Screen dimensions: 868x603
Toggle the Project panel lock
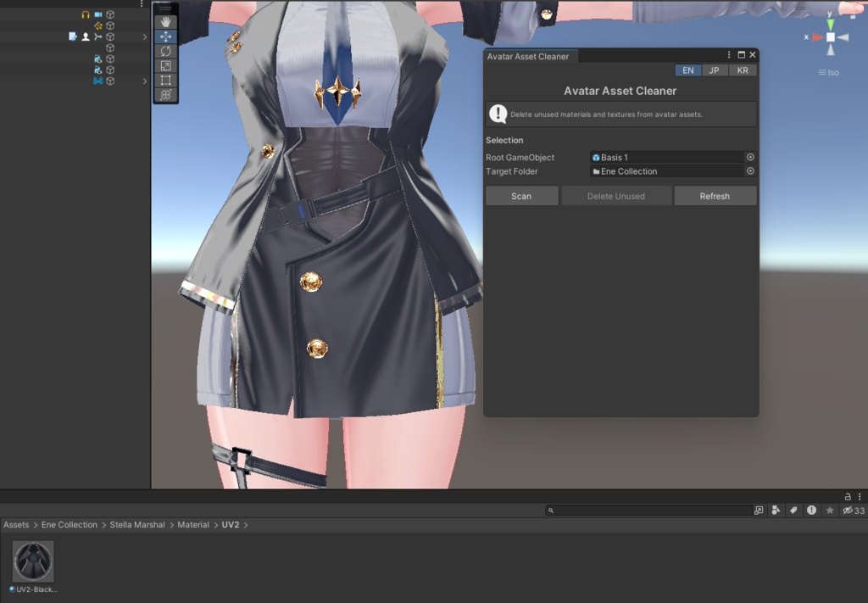tap(848, 496)
